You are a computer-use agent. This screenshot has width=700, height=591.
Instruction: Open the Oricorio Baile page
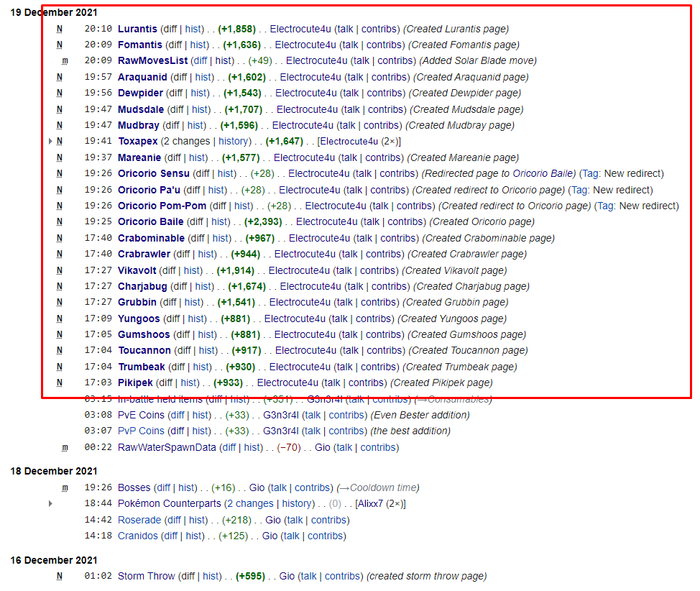[x=150, y=222]
